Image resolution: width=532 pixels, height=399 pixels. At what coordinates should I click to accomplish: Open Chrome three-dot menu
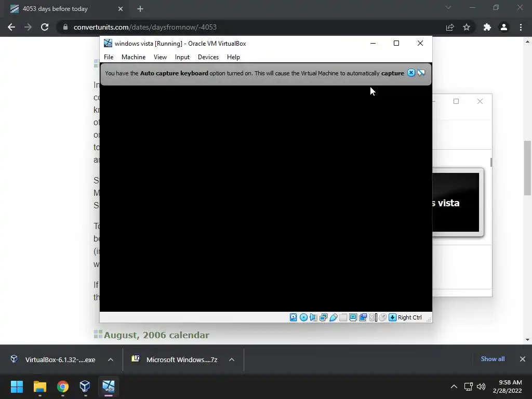coord(521,27)
